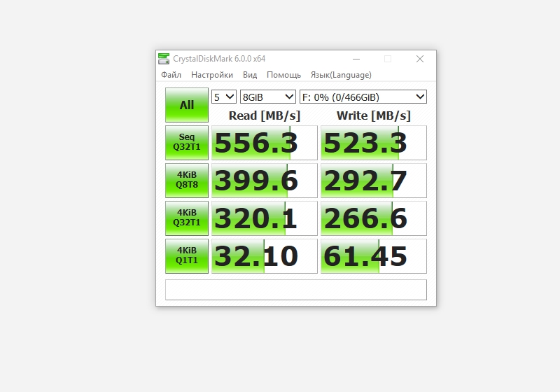
Task: Close the CrystalDiskMark window
Action: (420, 59)
